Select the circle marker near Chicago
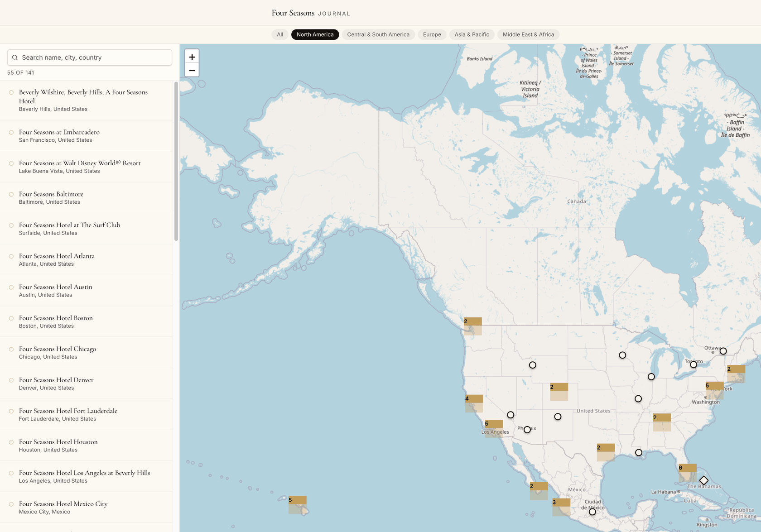The width and height of the screenshot is (761, 532). click(651, 377)
